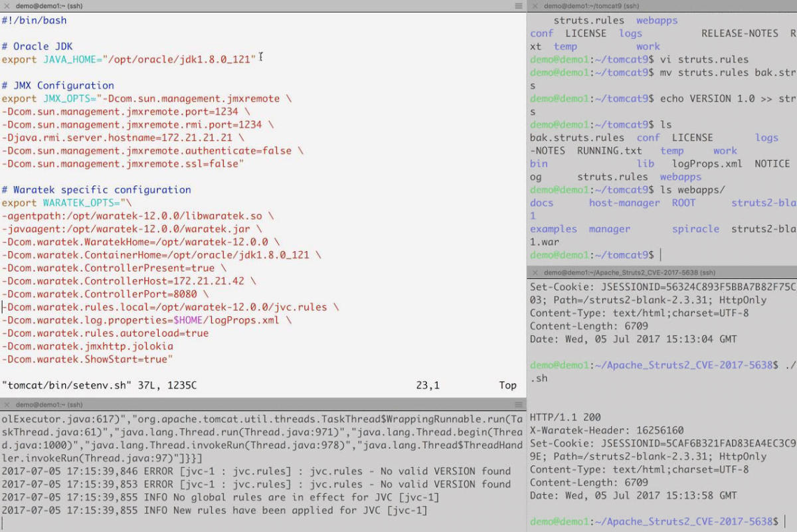Click the JSESSIONID=56324C893F5BBA7B82F75C cookie line
Image resolution: width=797 pixels, height=532 pixels.
(x=663, y=287)
